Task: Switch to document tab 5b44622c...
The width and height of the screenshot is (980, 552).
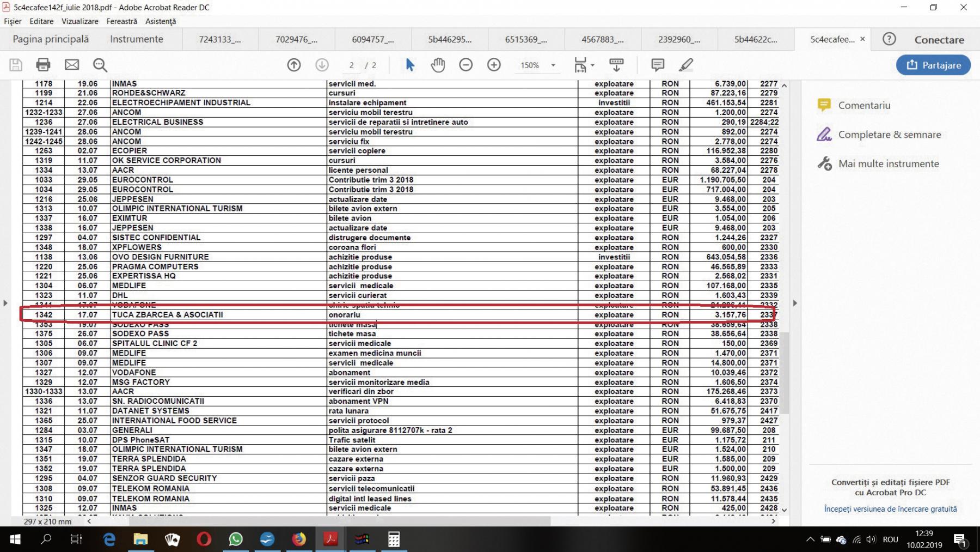Action: click(756, 39)
